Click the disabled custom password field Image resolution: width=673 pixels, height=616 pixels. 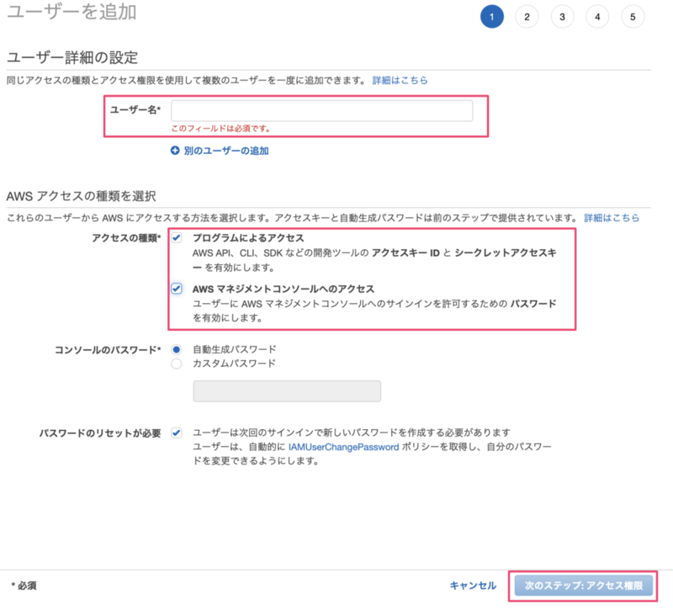287,391
